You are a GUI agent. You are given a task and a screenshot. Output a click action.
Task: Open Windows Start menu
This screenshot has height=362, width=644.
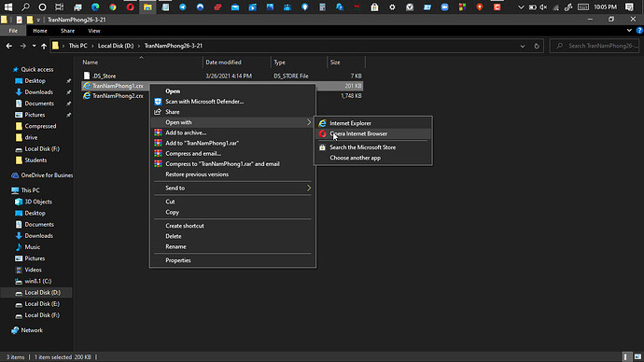click(x=8, y=7)
